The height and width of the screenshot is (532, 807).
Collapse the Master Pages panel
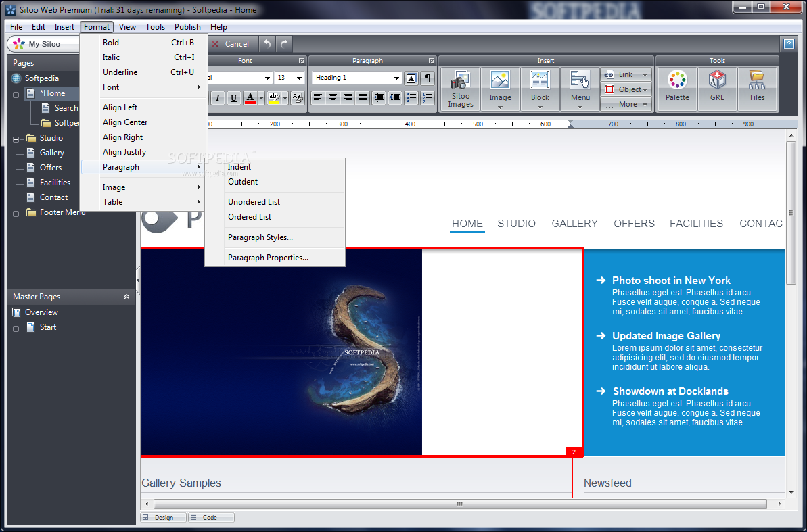126,297
